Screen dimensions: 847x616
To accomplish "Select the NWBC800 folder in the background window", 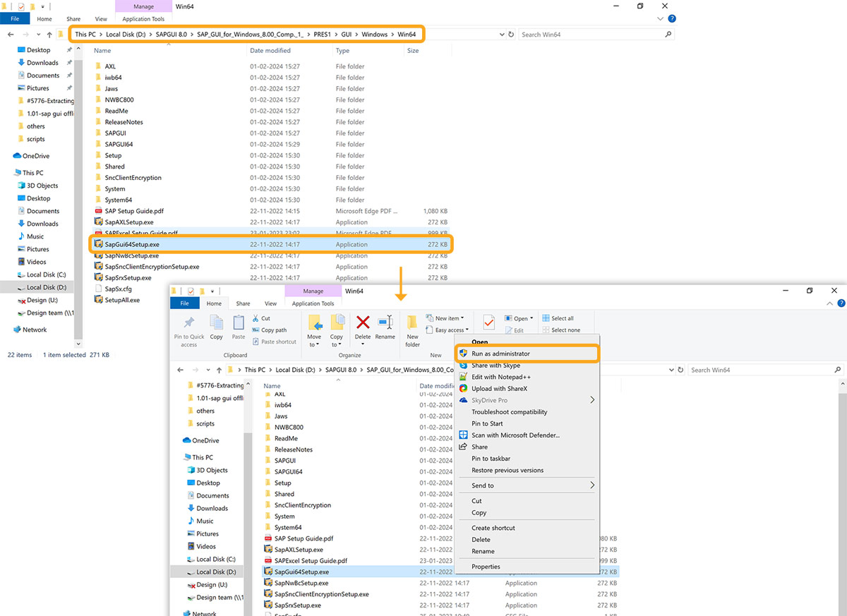I will click(119, 99).
